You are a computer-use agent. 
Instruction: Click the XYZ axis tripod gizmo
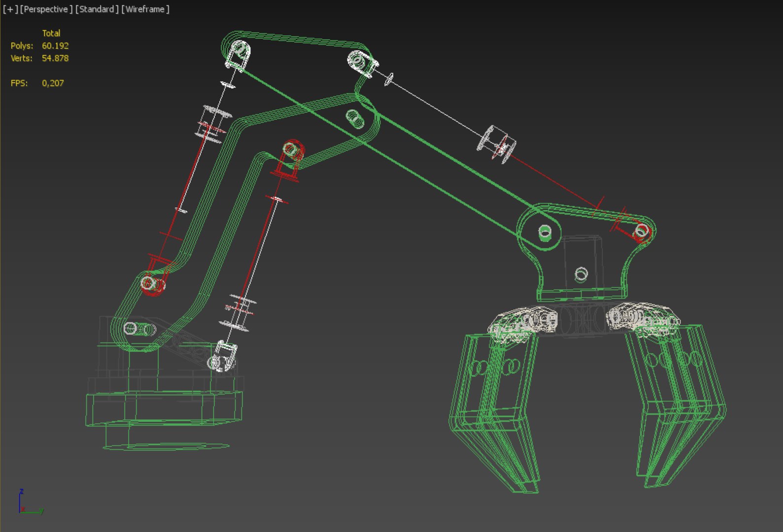(31, 502)
